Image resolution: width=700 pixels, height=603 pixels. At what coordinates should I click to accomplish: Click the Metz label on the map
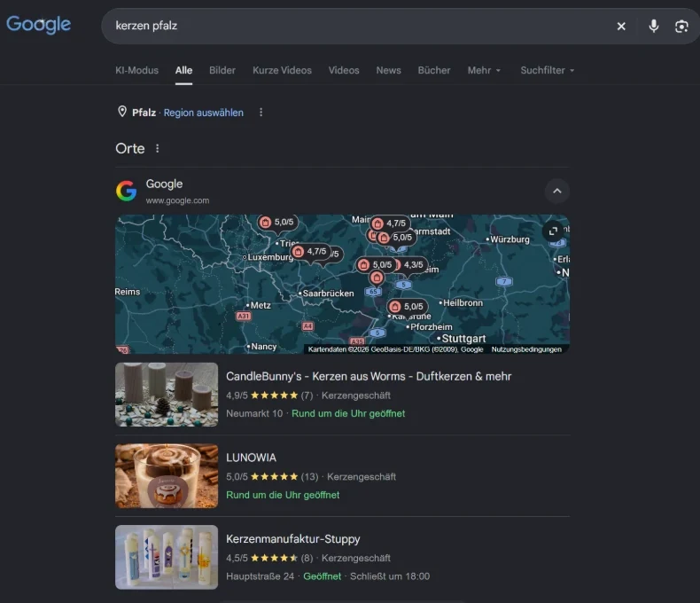click(x=259, y=306)
